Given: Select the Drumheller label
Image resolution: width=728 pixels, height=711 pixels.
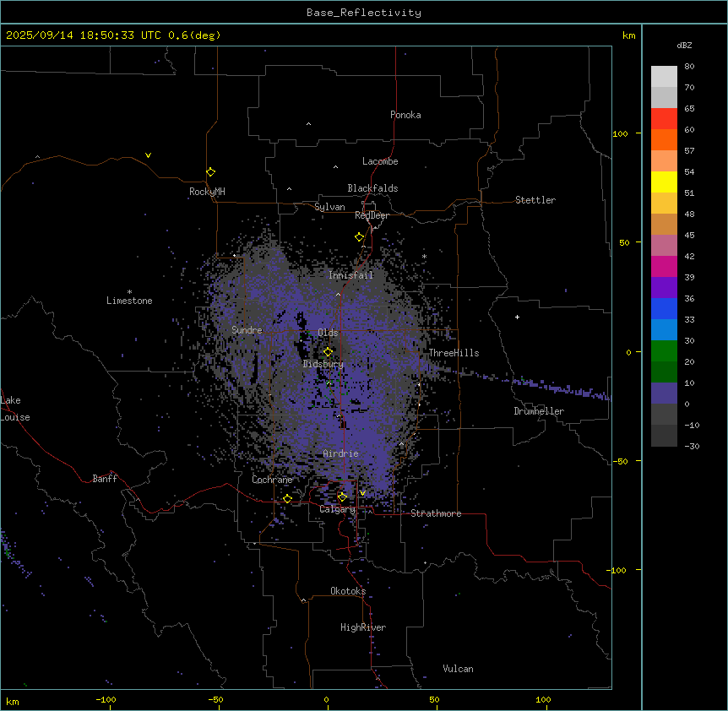Looking at the screenshot, I should pos(539,411).
